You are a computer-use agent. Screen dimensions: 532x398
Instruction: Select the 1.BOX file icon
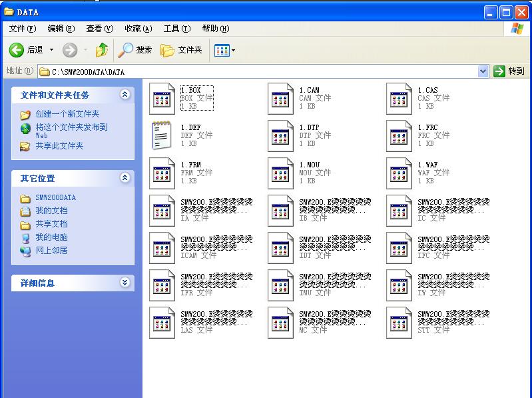[162, 99]
